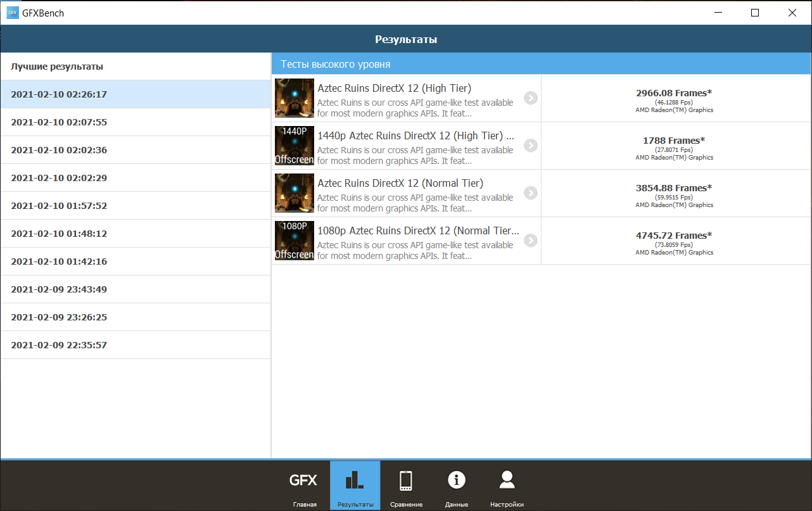Click the (73.8059 Fps) value
Screen dimensions: 812x511
[674, 244]
